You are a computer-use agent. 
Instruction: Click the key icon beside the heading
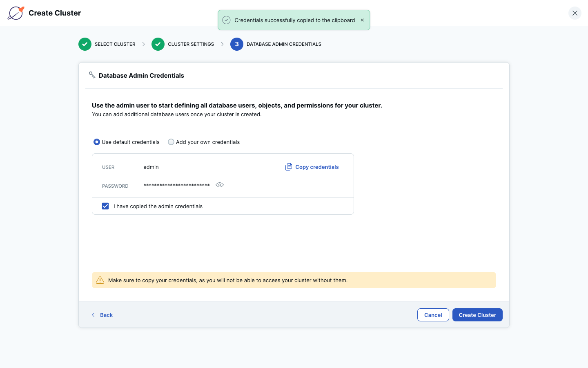92,75
